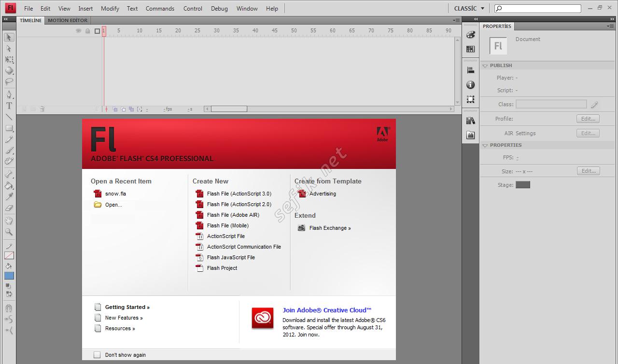Collapse the PUBLISH section
This screenshot has width=618, height=364.
tap(485, 66)
